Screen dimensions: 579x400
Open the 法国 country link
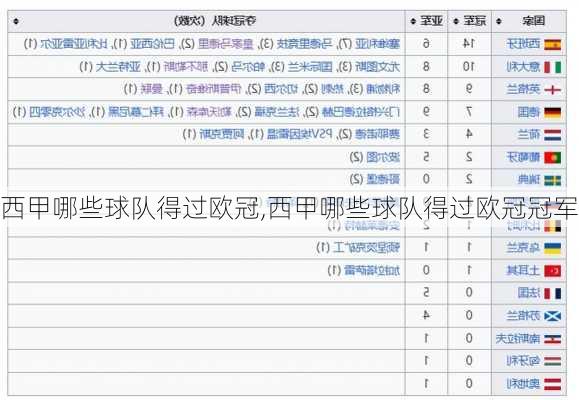[x=529, y=293]
